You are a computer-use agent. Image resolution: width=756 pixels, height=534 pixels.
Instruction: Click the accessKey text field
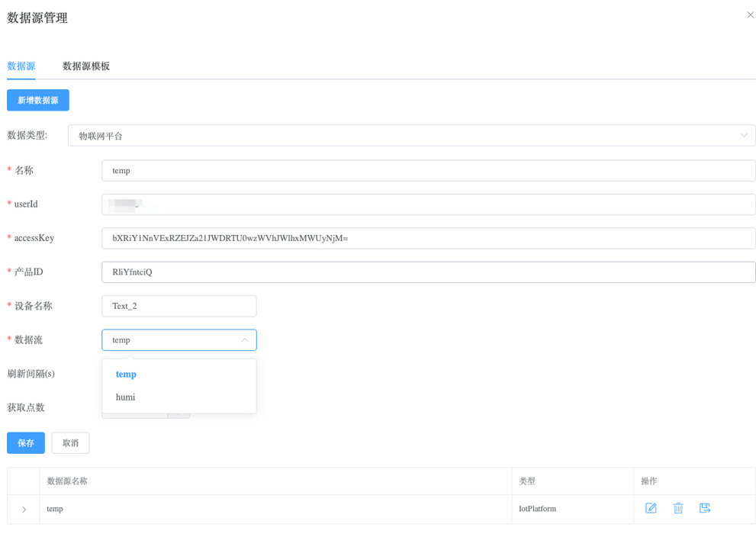(427, 238)
